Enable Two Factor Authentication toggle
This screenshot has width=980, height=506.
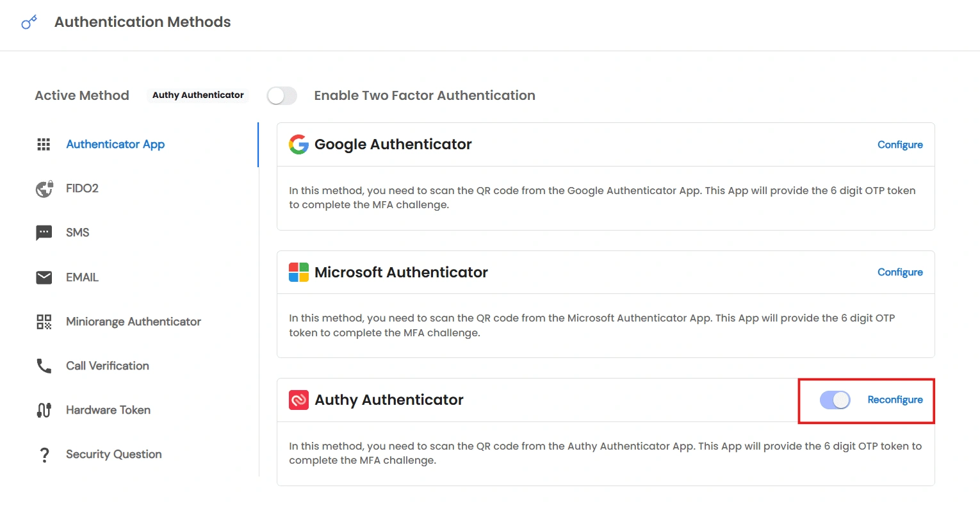(282, 95)
